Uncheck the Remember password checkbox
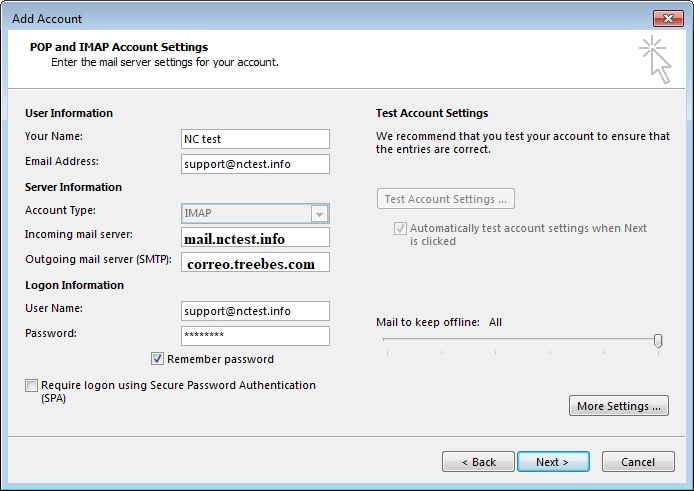Image resolution: width=694 pixels, height=491 pixels. coord(157,359)
